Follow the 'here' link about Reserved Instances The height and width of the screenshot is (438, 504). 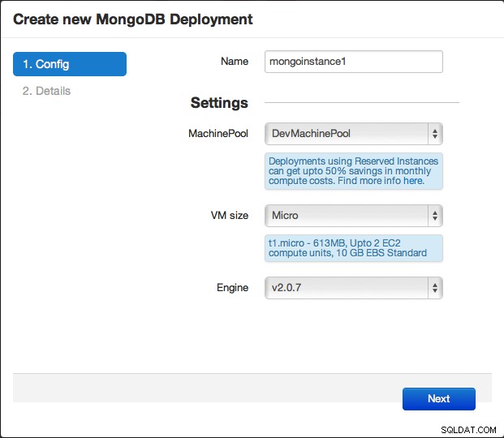tap(414, 181)
